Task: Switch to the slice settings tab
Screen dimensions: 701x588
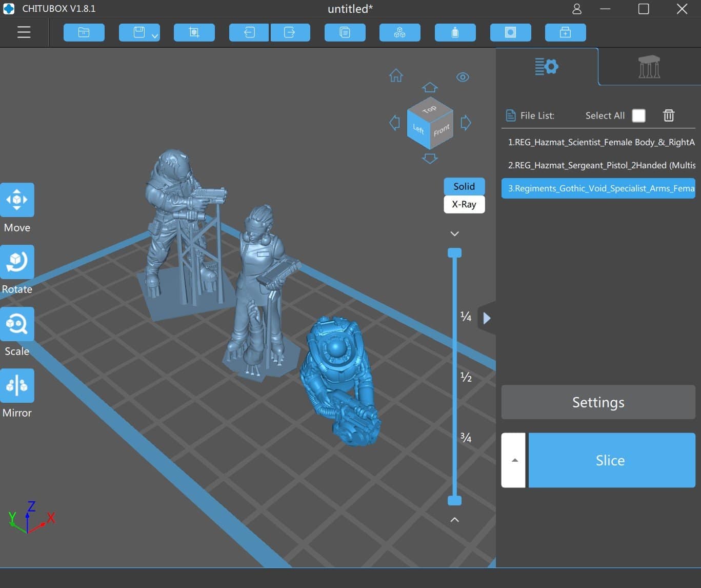Action: click(547, 67)
